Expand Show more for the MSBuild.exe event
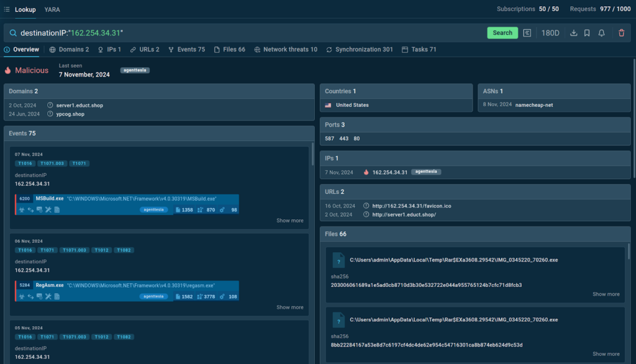Image resolution: width=636 pixels, height=364 pixels. coord(289,221)
